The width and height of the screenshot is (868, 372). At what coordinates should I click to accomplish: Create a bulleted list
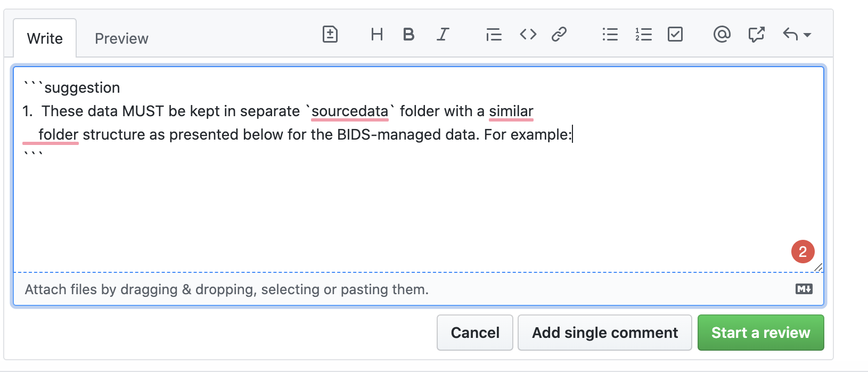click(x=610, y=34)
